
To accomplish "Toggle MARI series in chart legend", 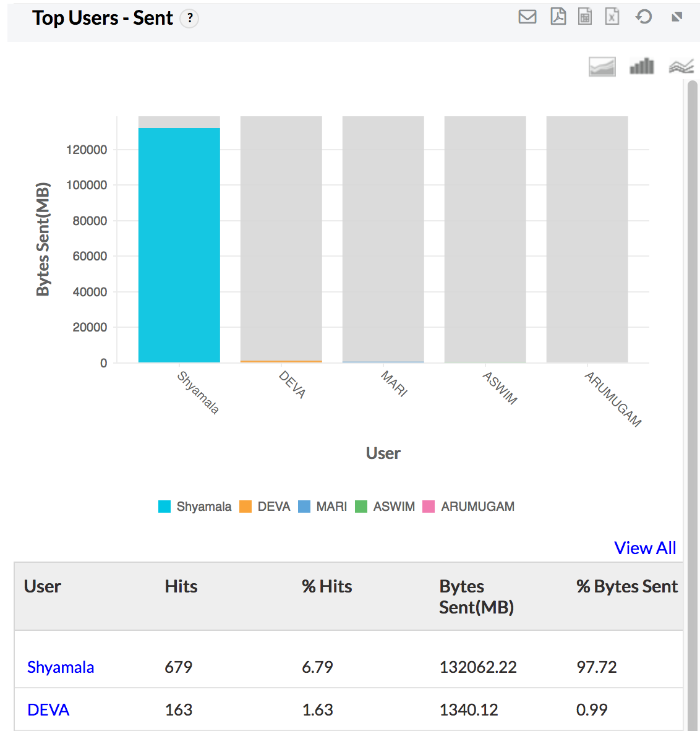I will 323,507.
